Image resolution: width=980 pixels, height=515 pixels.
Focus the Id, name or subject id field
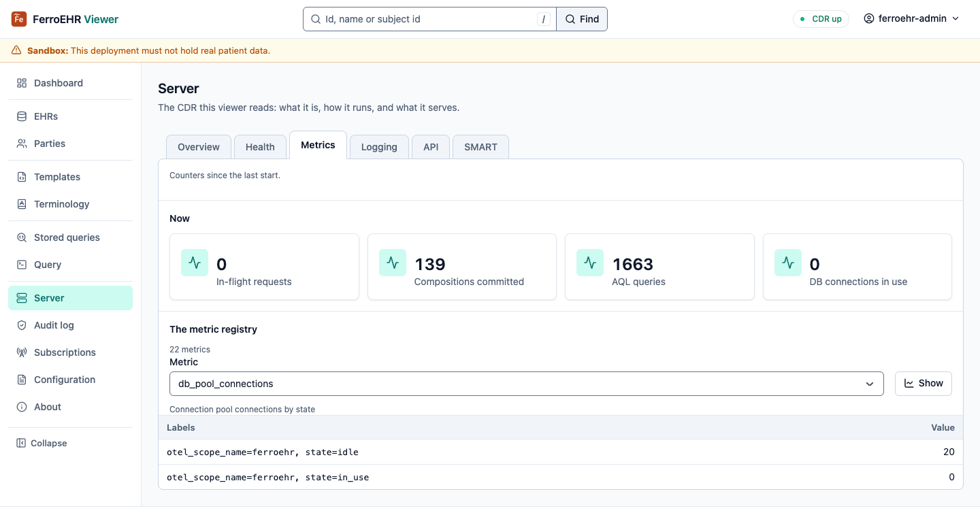pyautogui.click(x=429, y=19)
